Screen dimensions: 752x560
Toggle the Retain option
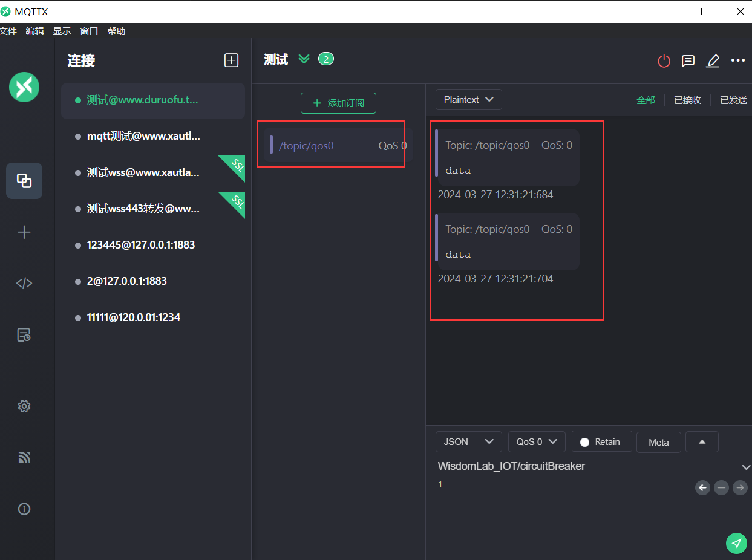[601, 442]
